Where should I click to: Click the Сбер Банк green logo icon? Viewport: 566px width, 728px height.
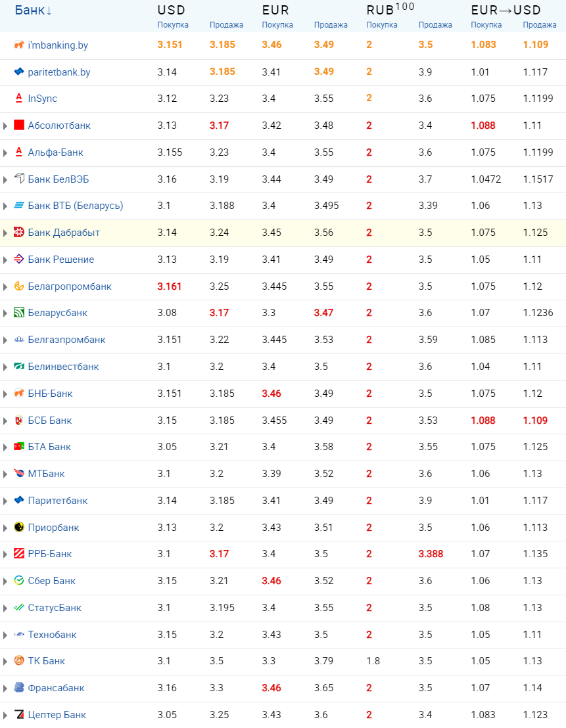[19, 581]
